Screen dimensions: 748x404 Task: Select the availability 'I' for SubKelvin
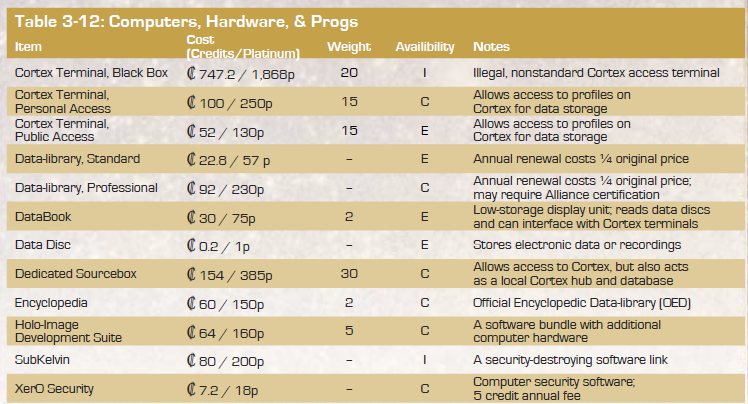(425, 360)
